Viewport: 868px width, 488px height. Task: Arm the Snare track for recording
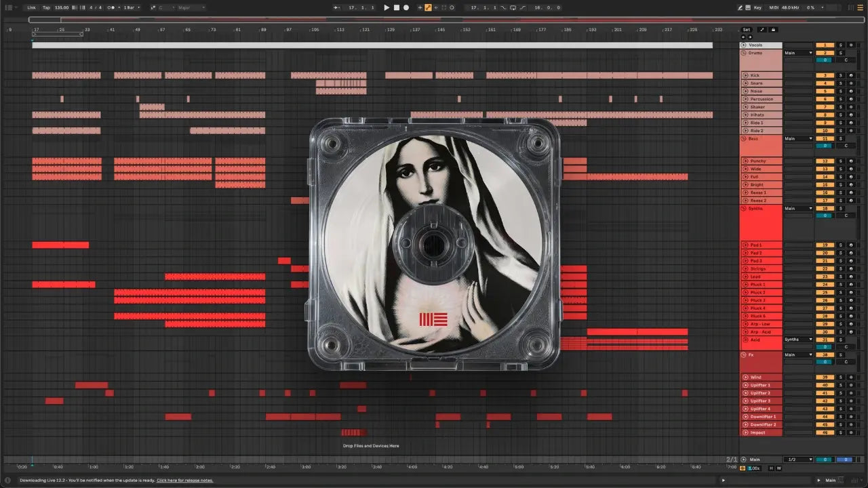tap(850, 83)
